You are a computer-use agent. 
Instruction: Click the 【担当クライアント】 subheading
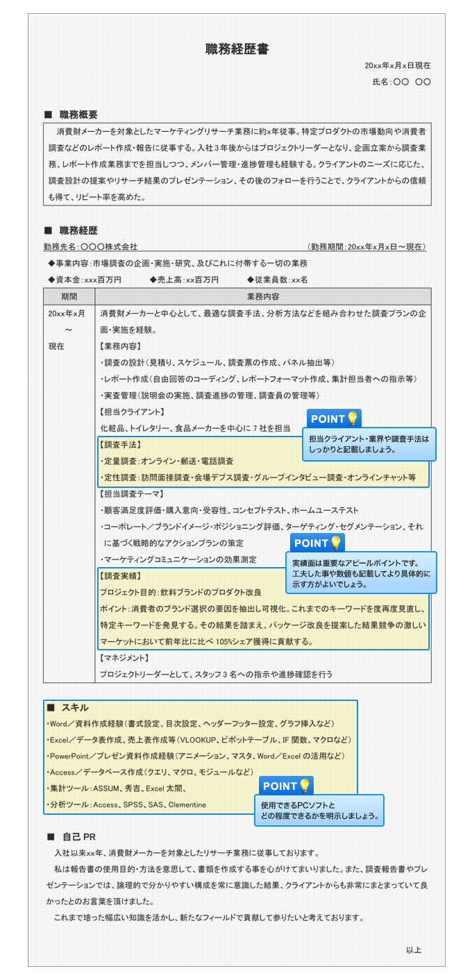pyautogui.click(x=132, y=412)
